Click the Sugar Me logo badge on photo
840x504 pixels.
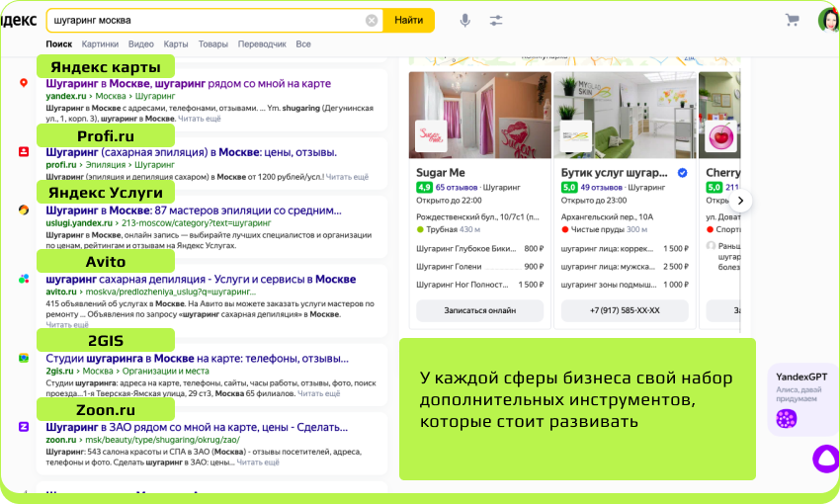tap(431, 135)
